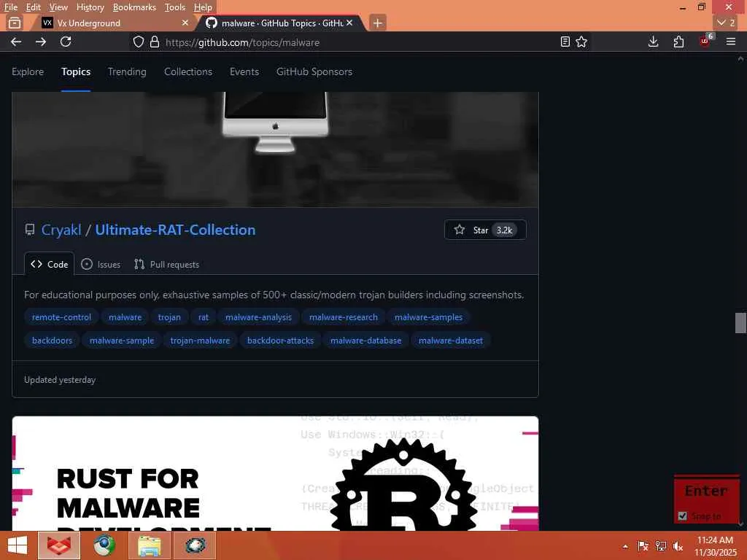Click the trojan topic tag

point(169,317)
